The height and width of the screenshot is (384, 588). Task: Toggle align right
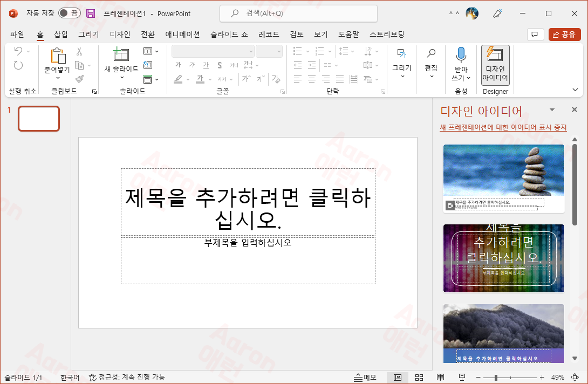point(326,79)
